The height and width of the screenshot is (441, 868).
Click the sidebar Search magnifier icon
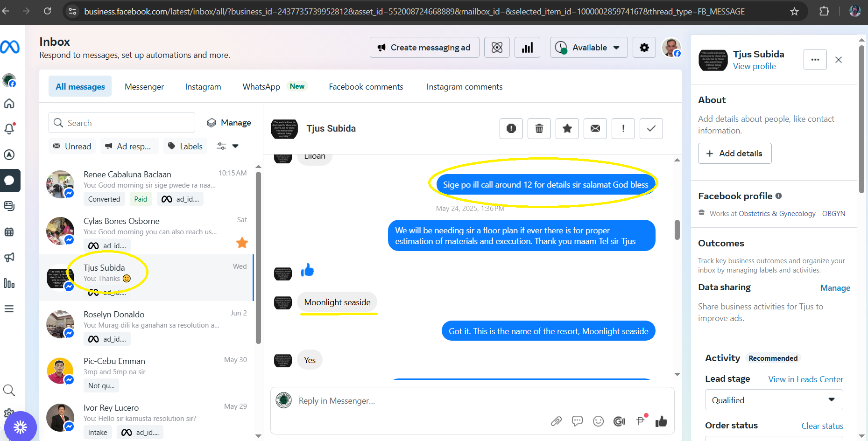tap(9, 390)
